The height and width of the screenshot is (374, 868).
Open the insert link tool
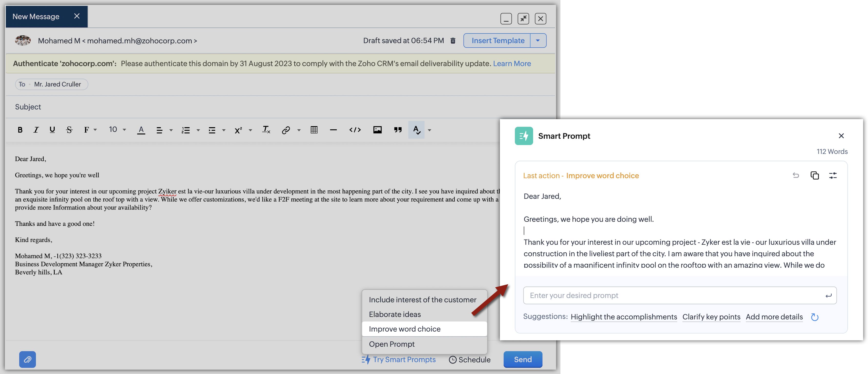(x=286, y=130)
